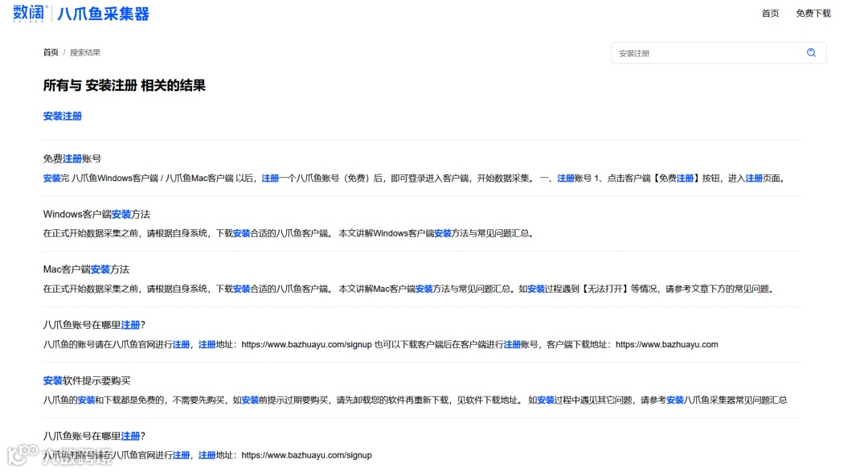Click the 安装 keyword link in the Windows result text

coord(241,233)
